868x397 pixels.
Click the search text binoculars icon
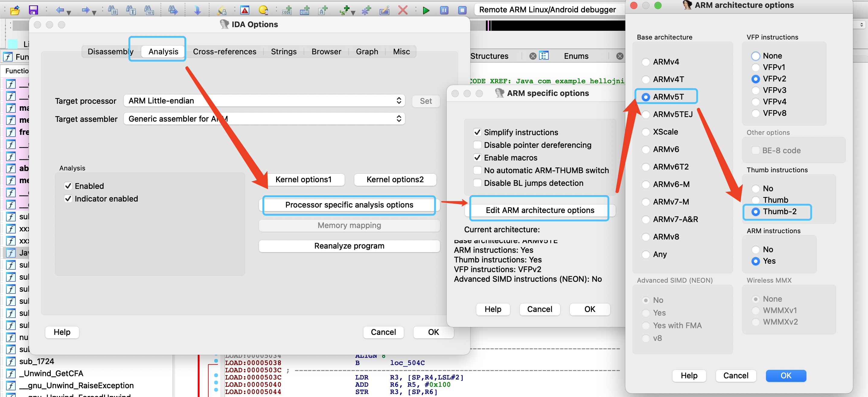click(131, 10)
